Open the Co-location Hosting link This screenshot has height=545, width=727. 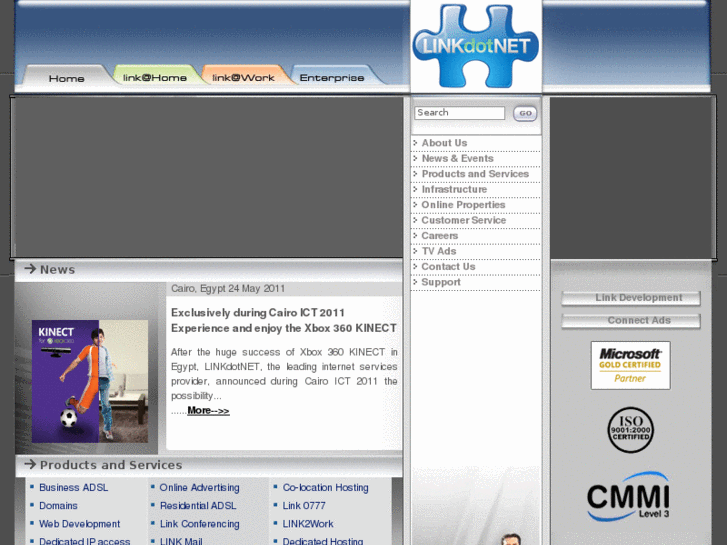(x=325, y=487)
